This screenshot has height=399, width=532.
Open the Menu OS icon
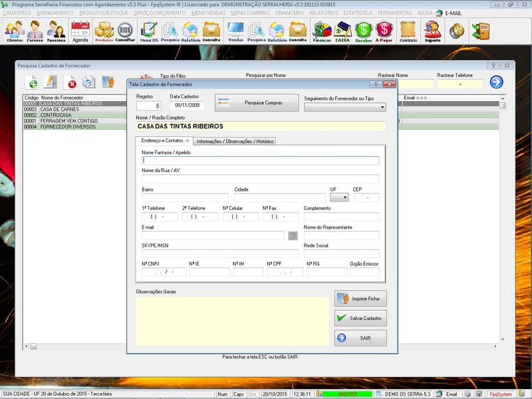(x=149, y=31)
